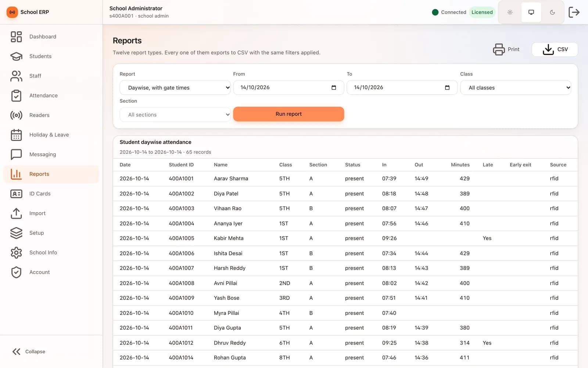Click the logout icon in header
Viewport: 588px width, 368px height.
(x=574, y=12)
